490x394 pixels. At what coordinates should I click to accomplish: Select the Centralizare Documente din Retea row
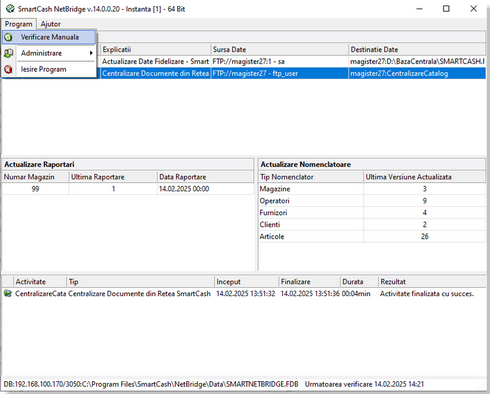pyautogui.click(x=293, y=73)
